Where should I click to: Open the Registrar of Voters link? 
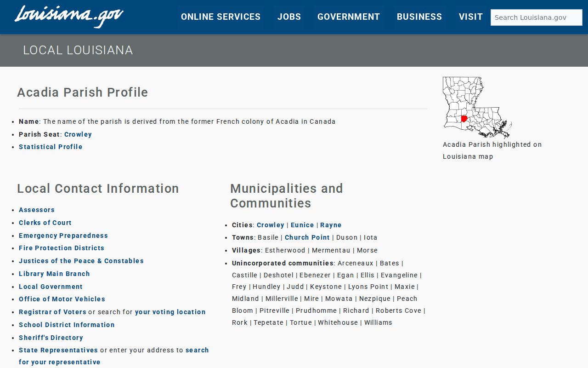52,312
